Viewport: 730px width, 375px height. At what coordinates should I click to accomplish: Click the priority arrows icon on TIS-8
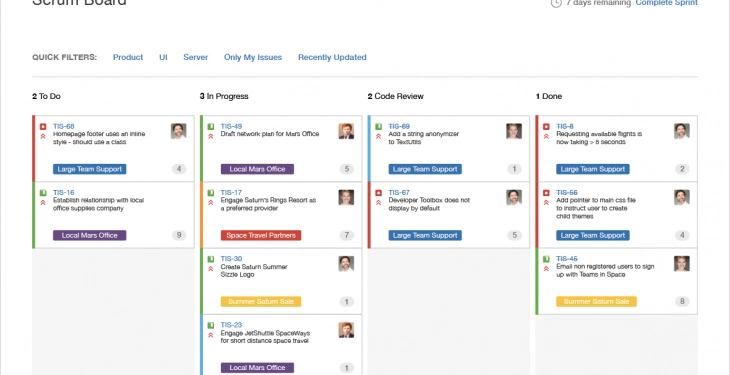point(546,136)
